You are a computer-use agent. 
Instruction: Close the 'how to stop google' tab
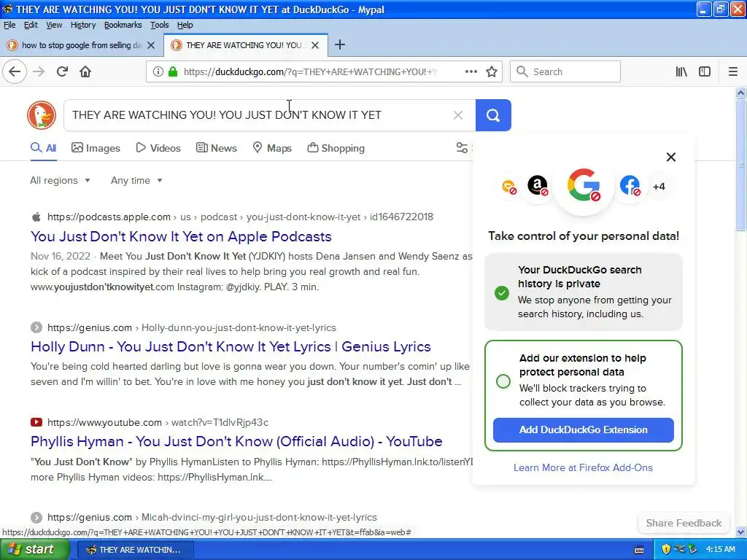tap(151, 45)
